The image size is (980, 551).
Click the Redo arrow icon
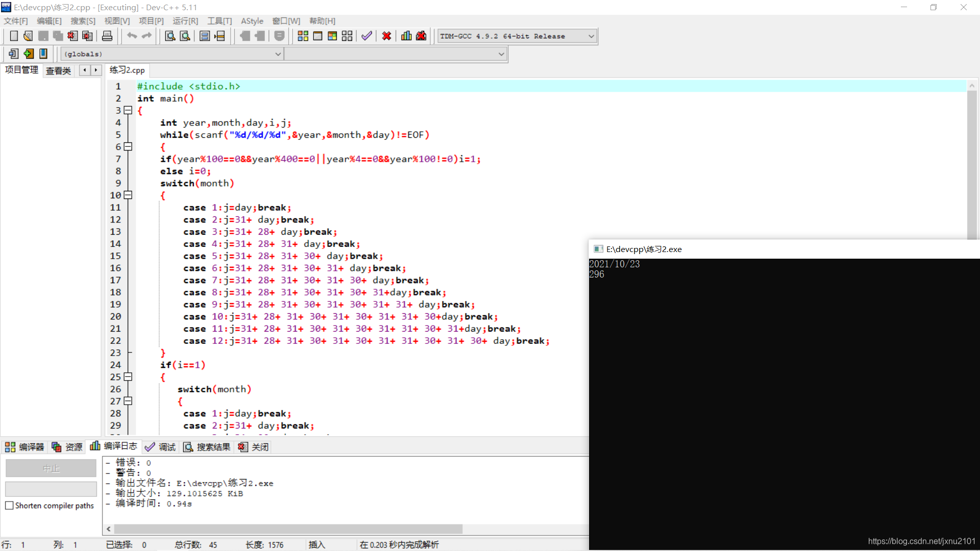coord(147,36)
